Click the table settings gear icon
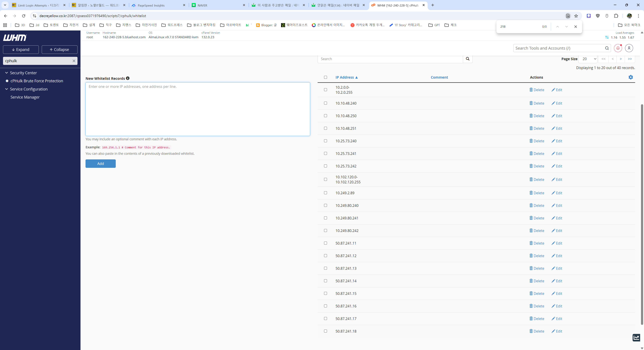 point(631,77)
